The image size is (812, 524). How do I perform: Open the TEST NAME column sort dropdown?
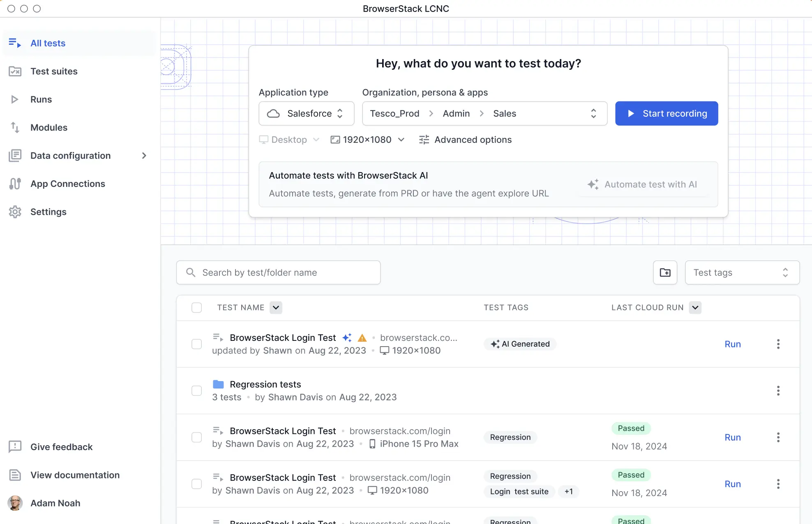click(276, 308)
